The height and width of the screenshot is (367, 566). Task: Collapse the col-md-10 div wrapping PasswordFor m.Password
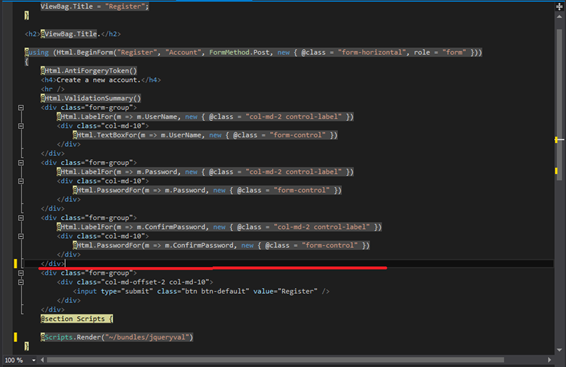coord(21,181)
